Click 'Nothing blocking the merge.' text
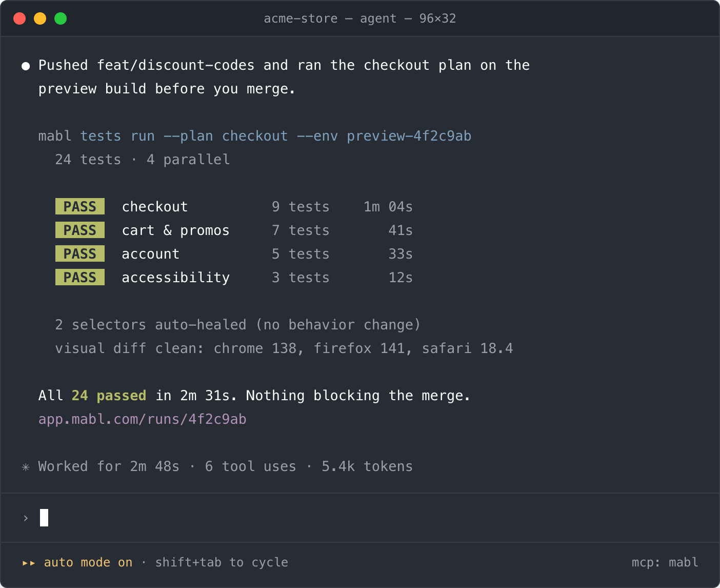Image resolution: width=720 pixels, height=588 pixels. [358, 396]
